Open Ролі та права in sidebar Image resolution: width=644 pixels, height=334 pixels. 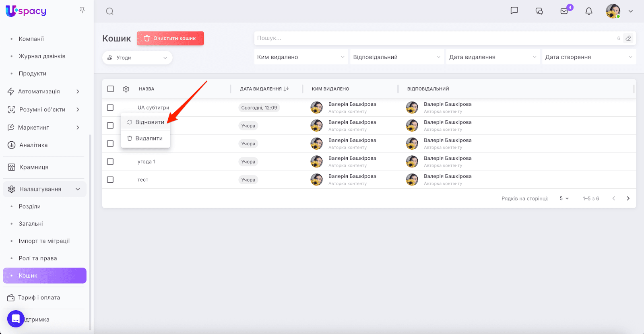point(38,258)
